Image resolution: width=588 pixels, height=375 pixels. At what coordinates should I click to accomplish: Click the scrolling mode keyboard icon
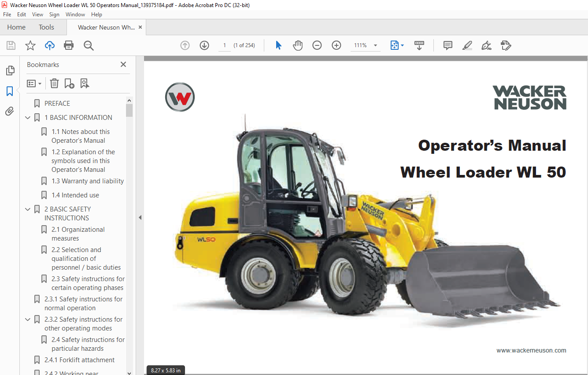[419, 45]
